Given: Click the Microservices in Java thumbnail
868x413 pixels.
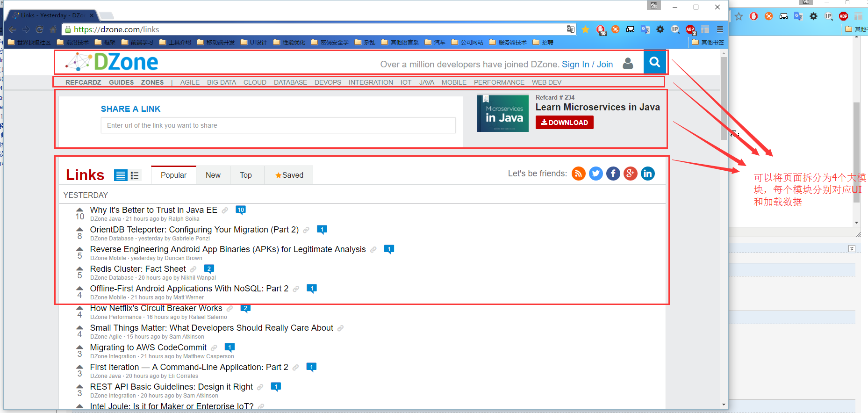Looking at the screenshot, I should [503, 113].
